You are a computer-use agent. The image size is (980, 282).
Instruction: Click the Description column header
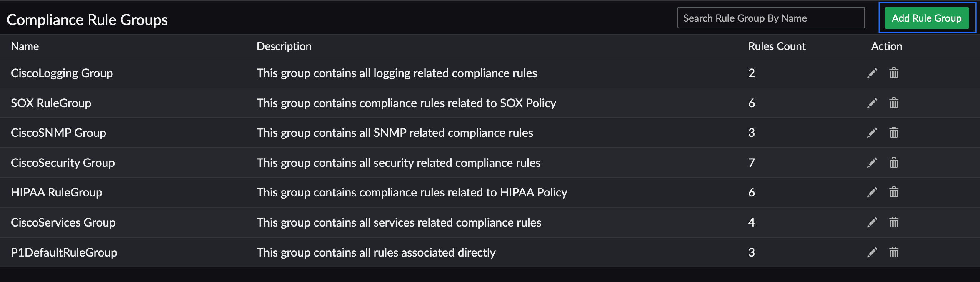[x=284, y=46]
